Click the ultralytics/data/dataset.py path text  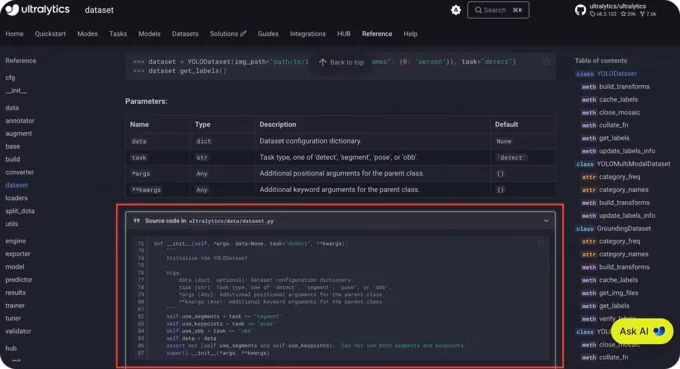coord(231,221)
